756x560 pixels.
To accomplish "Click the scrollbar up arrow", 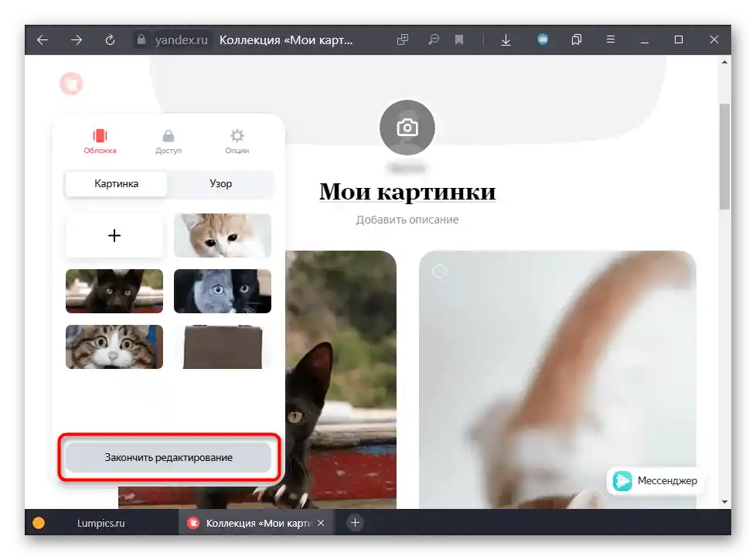I will 724,62.
